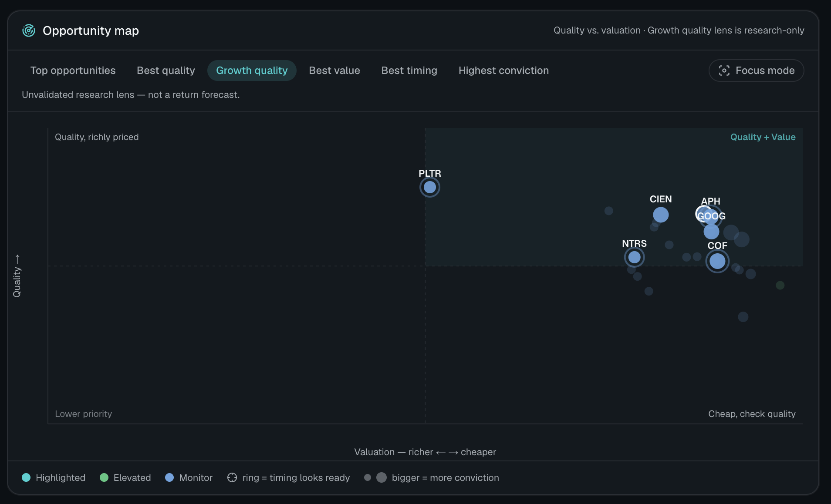Click the "Lower priority" quadrant label
The width and height of the screenshot is (831, 504).
pyautogui.click(x=84, y=414)
